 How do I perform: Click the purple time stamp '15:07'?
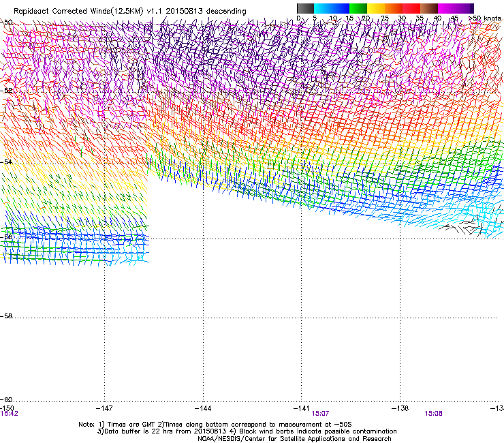tap(320, 414)
